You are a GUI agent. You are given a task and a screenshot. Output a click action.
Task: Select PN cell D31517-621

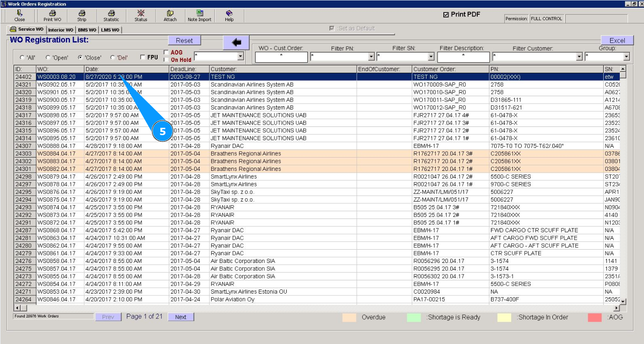coord(546,108)
